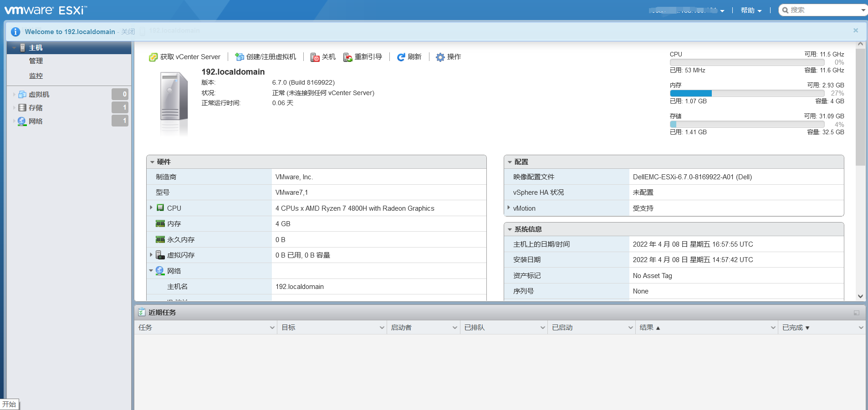Open the actions (操作) gear icon
The height and width of the screenshot is (410, 868).
pyautogui.click(x=440, y=57)
